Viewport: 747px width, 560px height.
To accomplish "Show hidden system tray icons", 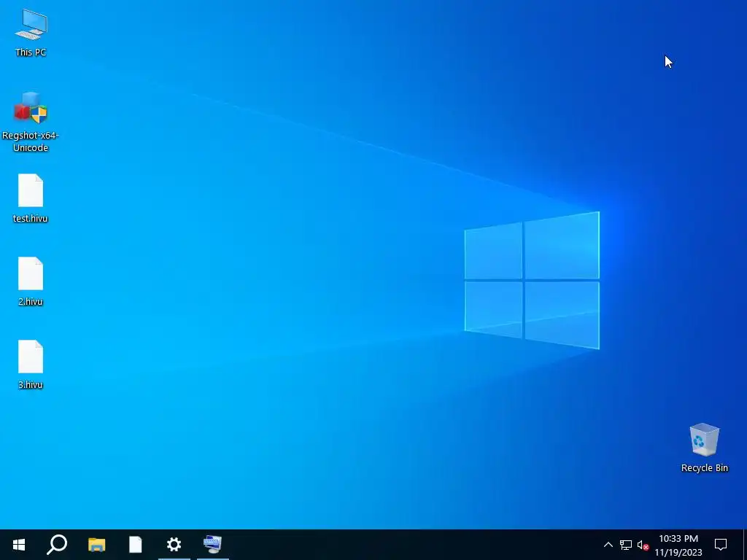I will click(x=608, y=545).
